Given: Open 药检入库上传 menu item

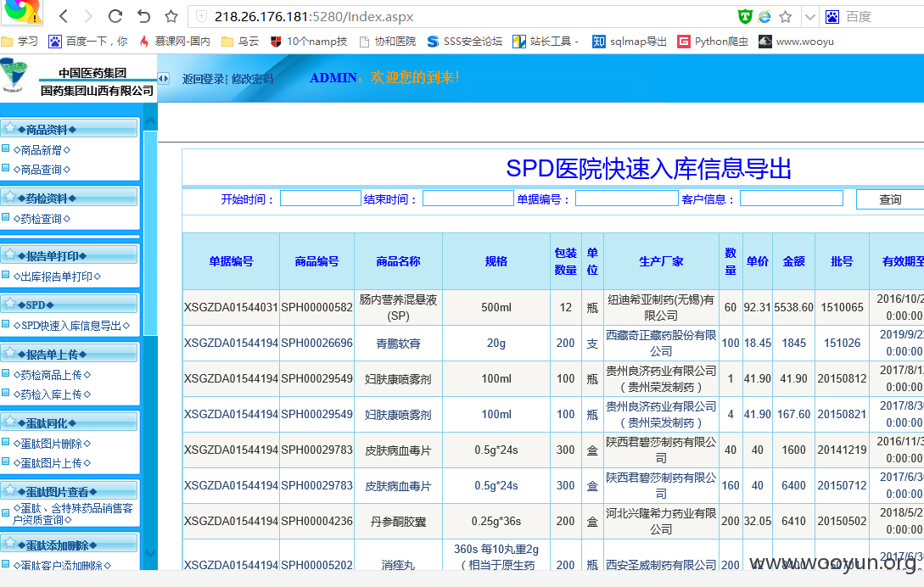Looking at the screenshot, I should point(52,394).
